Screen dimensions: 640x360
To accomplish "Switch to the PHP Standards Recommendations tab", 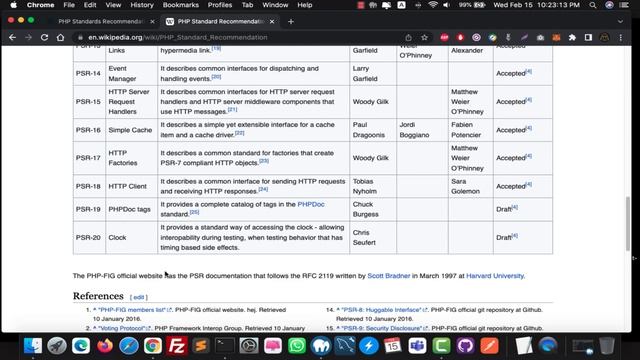I will [100, 21].
